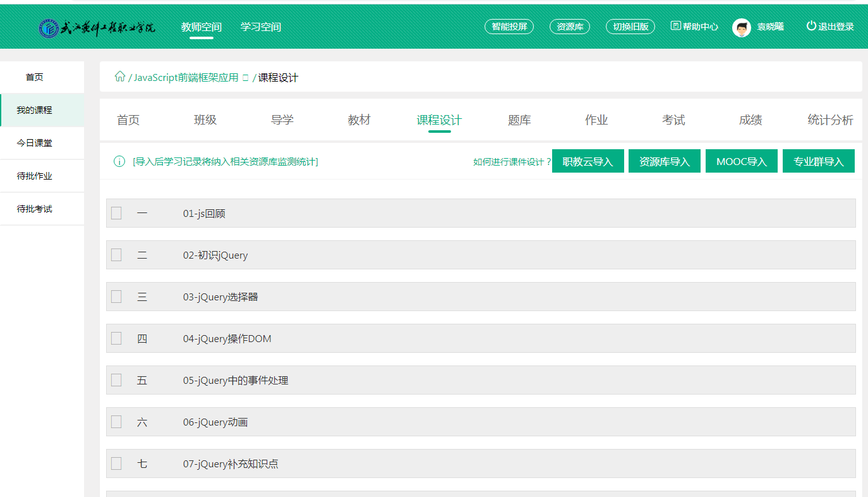Open the Help Center (帮助中心)
Image resolution: width=868 pixels, height=497 pixels.
694,27
